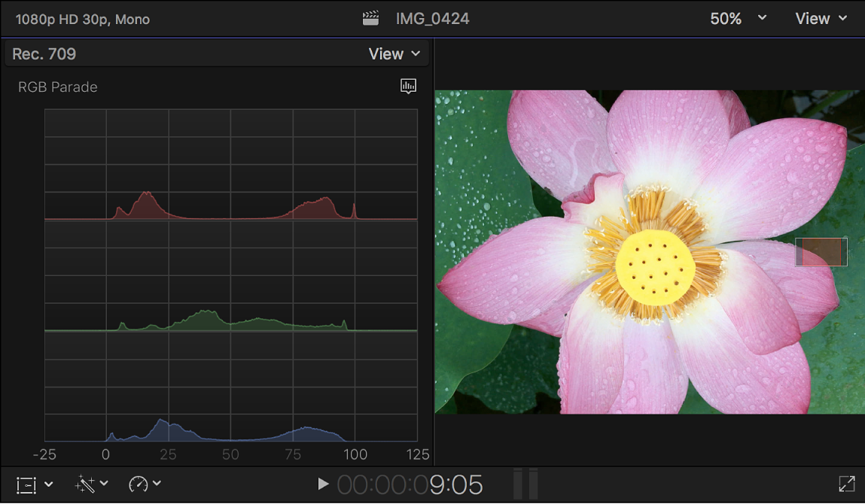Screen dimensions: 865x504
Task: Open the viewer View dropdown
Action: coord(821,17)
